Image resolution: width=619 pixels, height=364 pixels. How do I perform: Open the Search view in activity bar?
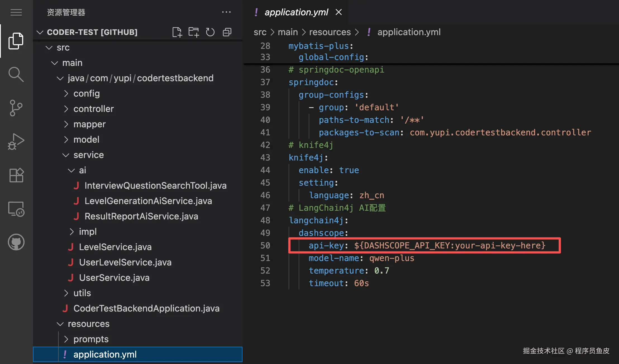point(16,74)
